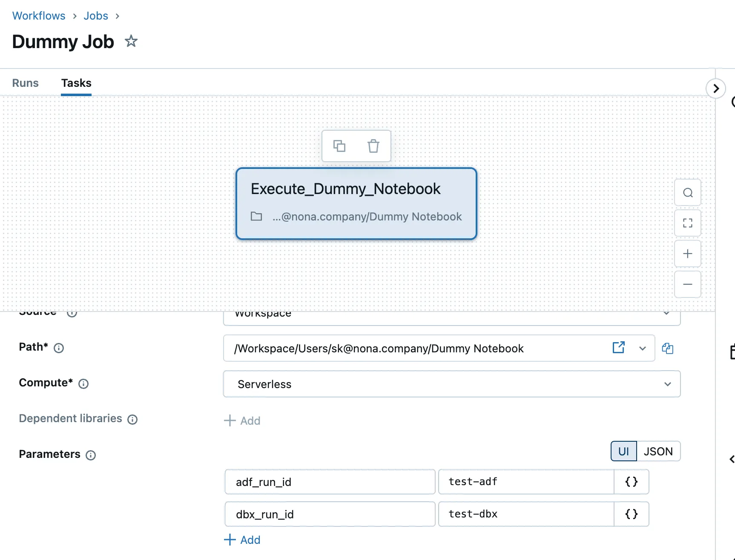Insert dynamic value for adf_run_id

point(631,482)
